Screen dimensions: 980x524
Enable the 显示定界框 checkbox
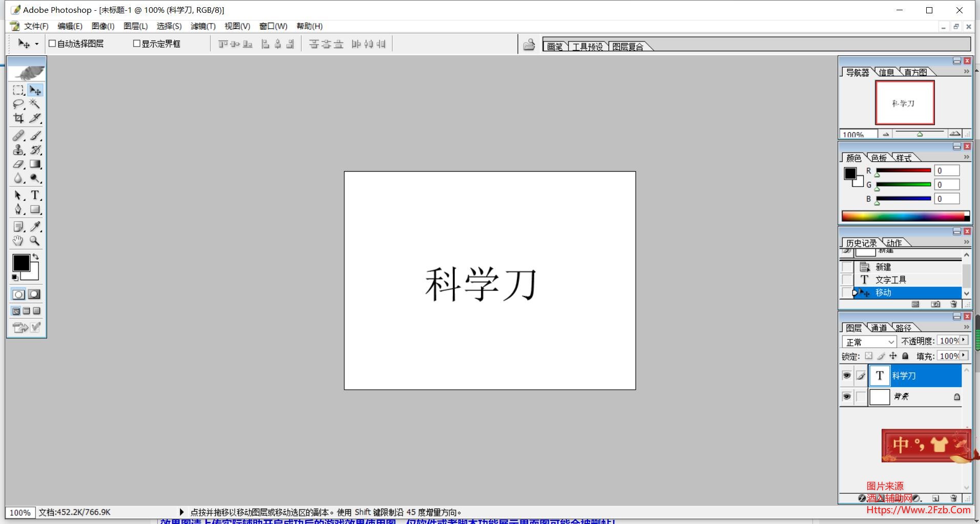coord(137,44)
